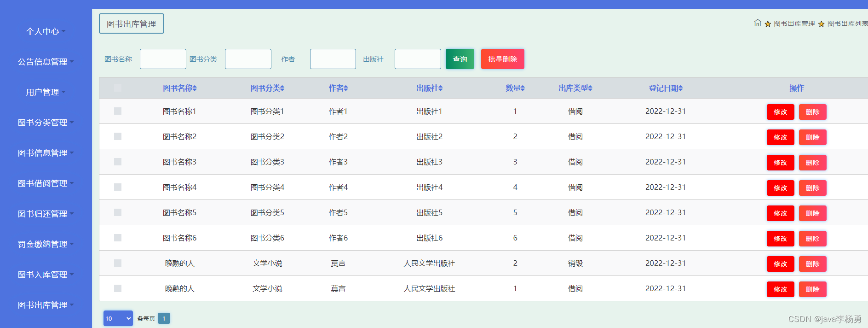The image size is (868, 328).
Task: Open the 图书入库管理 menu item
Action: click(x=46, y=275)
